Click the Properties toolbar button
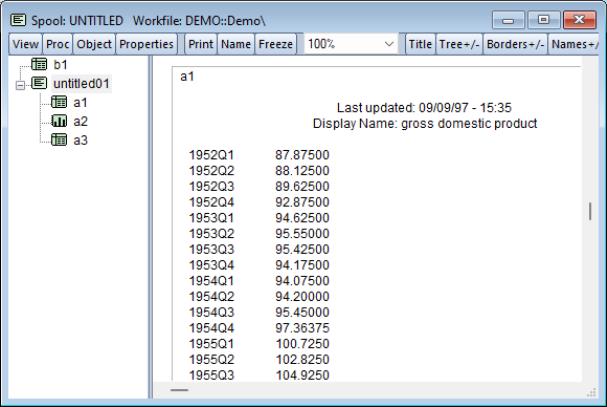 pyautogui.click(x=146, y=45)
